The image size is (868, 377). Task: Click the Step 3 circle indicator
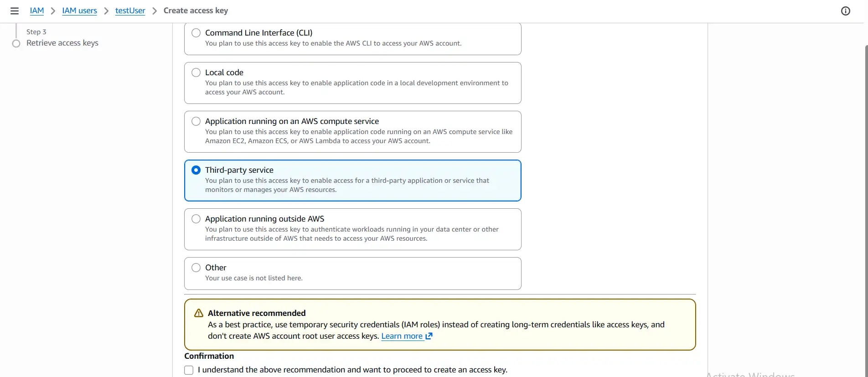click(16, 43)
